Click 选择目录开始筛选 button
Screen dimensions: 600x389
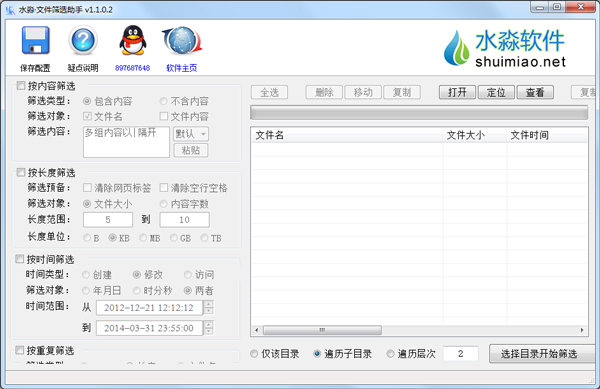coord(542,354)
